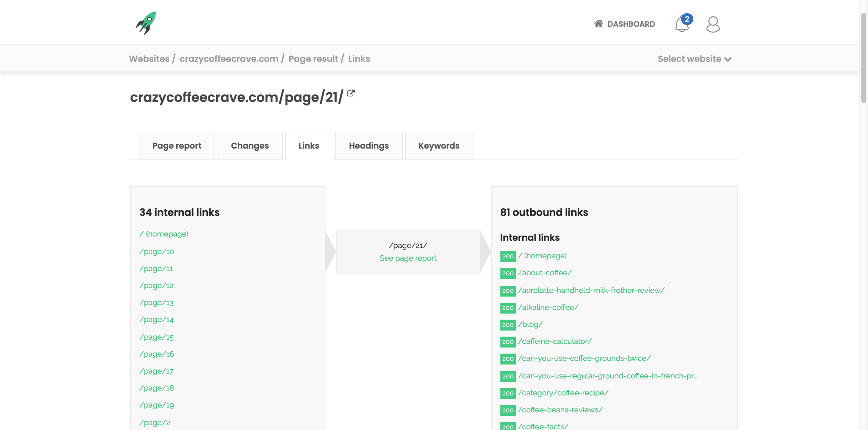Follow the /page/15 internal link
Image resolution: width=868 pixels, height=430 pixels.
pyautogui.click(x=157, y=337)
